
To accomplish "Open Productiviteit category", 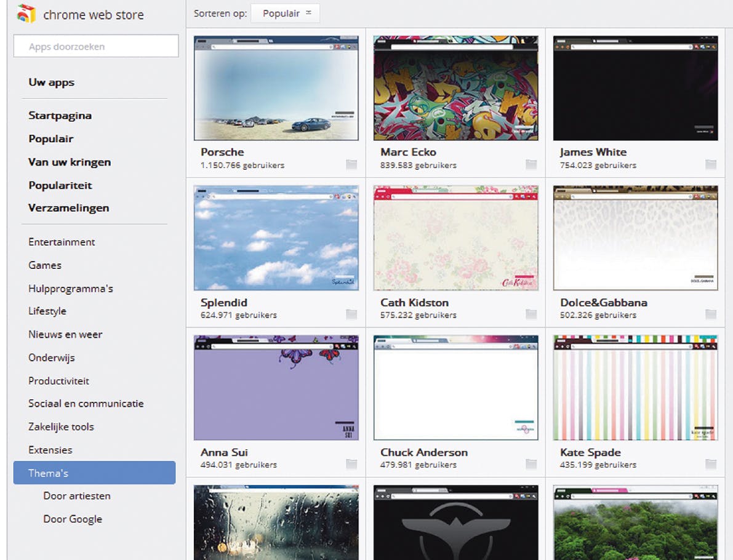I will pyautogui.click(x=59, y=381).
